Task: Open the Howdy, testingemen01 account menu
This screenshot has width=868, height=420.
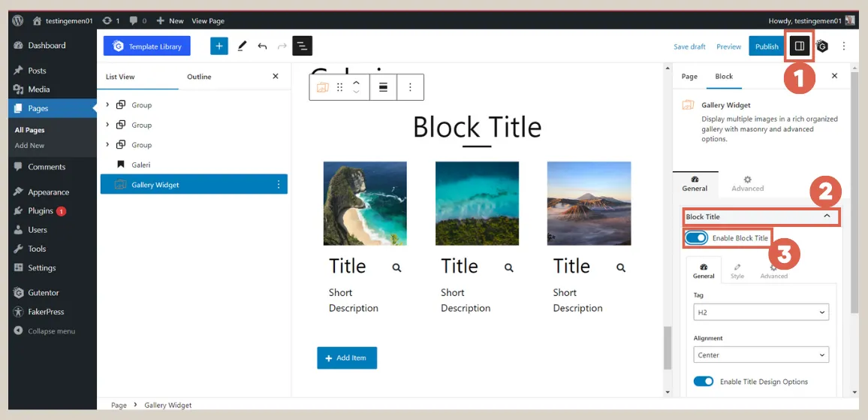Action: [812, 20]
